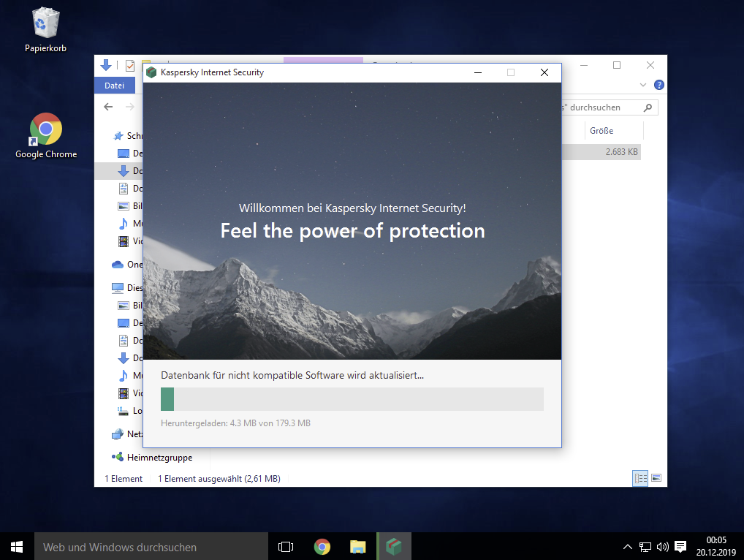Select Dieser PC in the Explorer sidebar
The width and height of the screenshot is (744, 560).
click(x=127, y=287)
